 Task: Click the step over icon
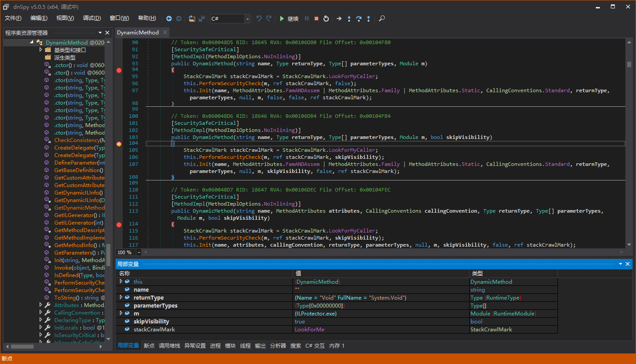click(359, 19)
